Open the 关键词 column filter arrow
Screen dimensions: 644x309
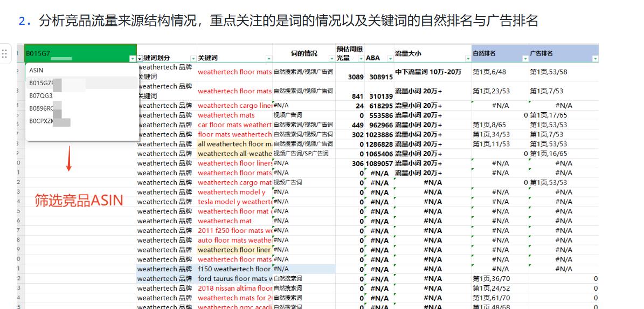pos(269,59)
